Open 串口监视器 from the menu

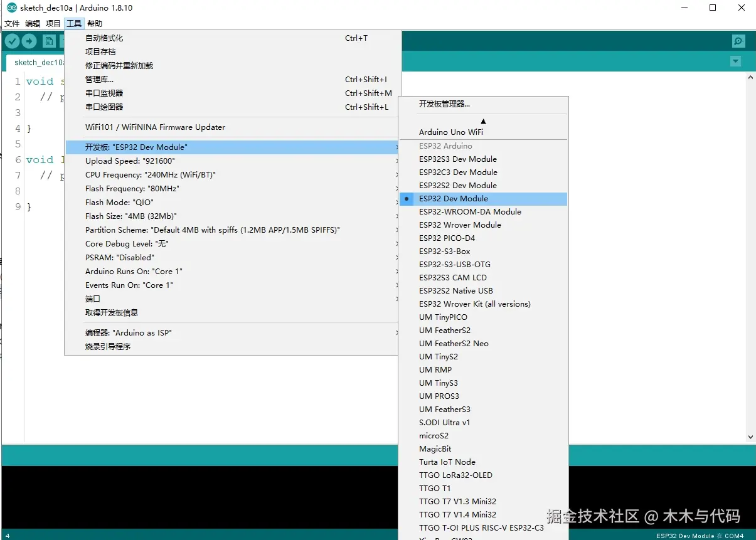point(232,93)
